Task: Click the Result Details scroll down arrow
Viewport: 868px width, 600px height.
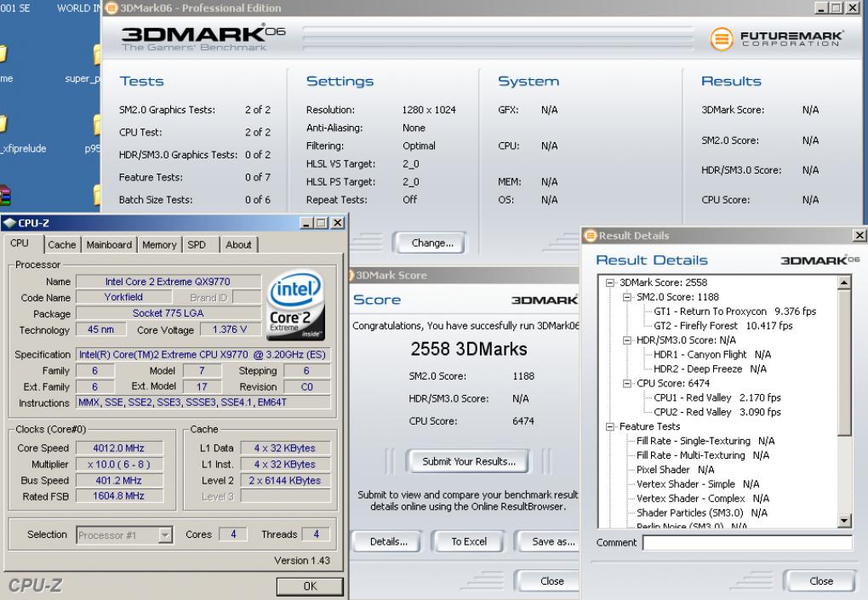Action: click(843, 520)
